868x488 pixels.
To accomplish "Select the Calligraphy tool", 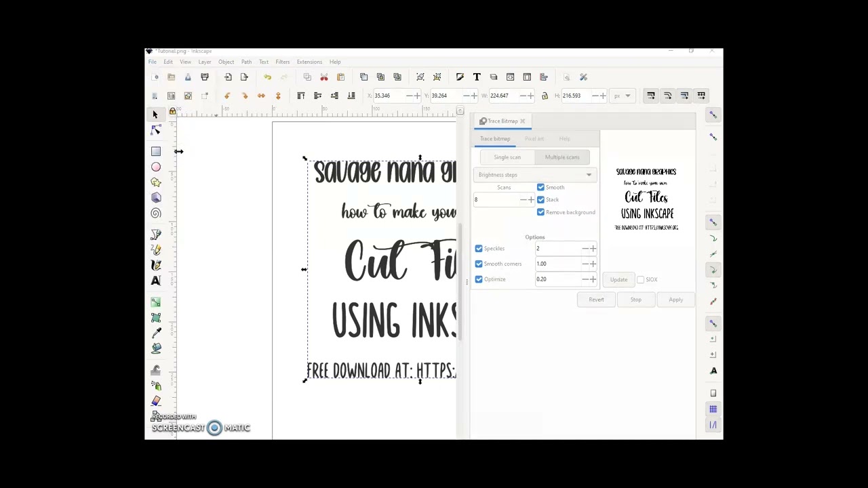I will point(156,265).
